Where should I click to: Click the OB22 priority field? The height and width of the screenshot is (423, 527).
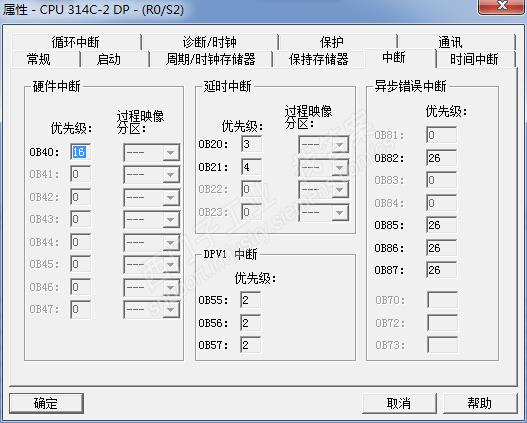click(x=251, y=189)
